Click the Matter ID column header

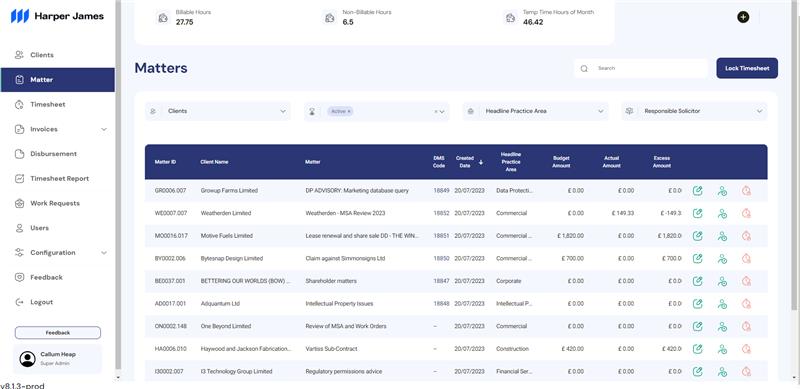point(165,162)
